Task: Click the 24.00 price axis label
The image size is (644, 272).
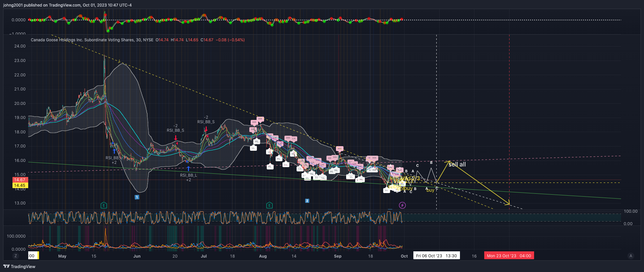Action: click(x=20, y=46)
